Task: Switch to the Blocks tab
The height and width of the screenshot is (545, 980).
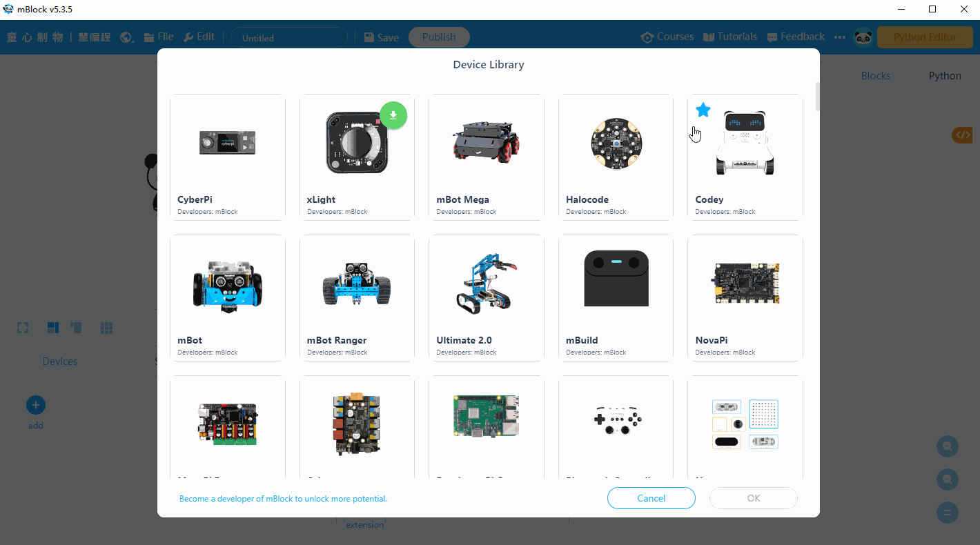Action: click(x=876, y=76)
